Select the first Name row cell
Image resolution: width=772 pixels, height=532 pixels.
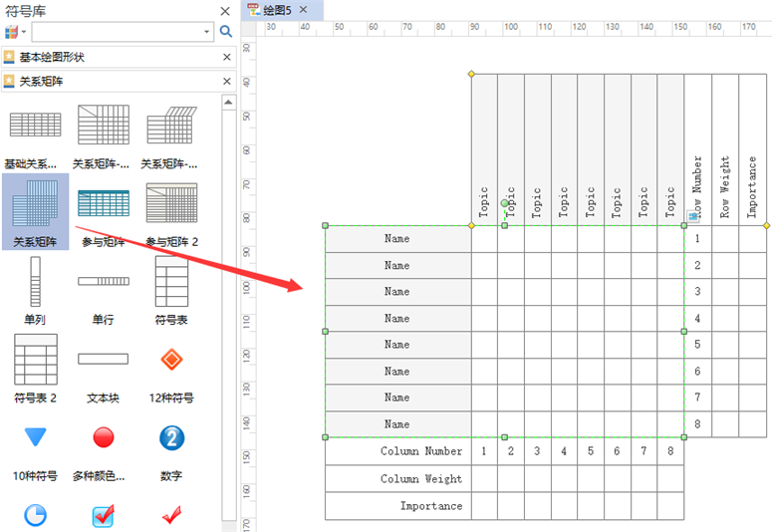pyautogui.click(x=398, y=239)
